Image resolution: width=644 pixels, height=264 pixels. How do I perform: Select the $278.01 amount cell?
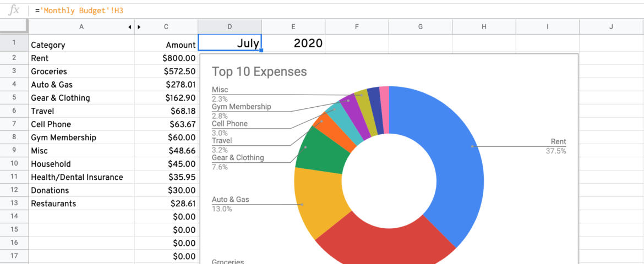pos(166,85)
